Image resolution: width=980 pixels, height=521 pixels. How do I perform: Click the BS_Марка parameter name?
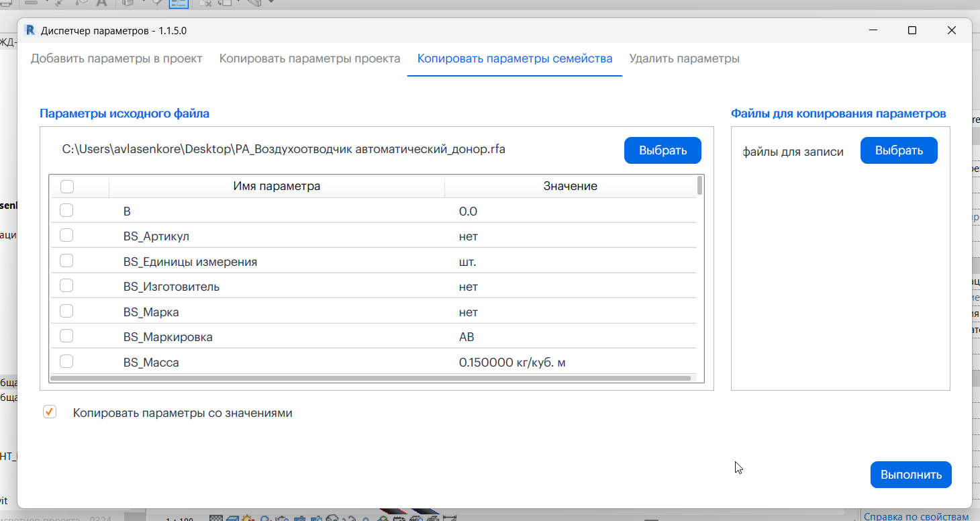click(151, 312)
